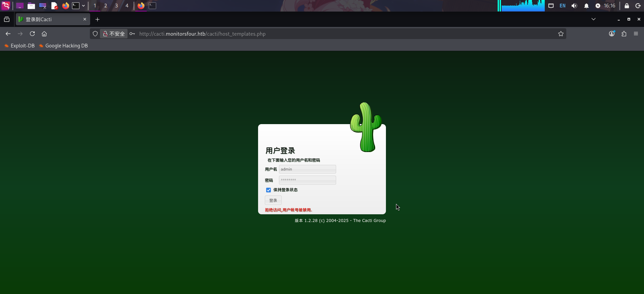Change the EN keyboard layout indicator
644x294 pixels.
[563, 6]
